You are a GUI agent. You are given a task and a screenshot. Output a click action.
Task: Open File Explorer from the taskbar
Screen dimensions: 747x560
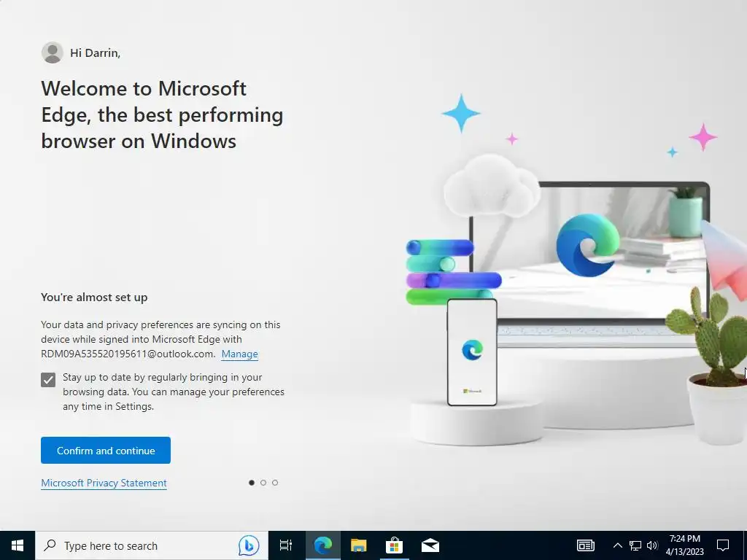(x=358, y=545)
